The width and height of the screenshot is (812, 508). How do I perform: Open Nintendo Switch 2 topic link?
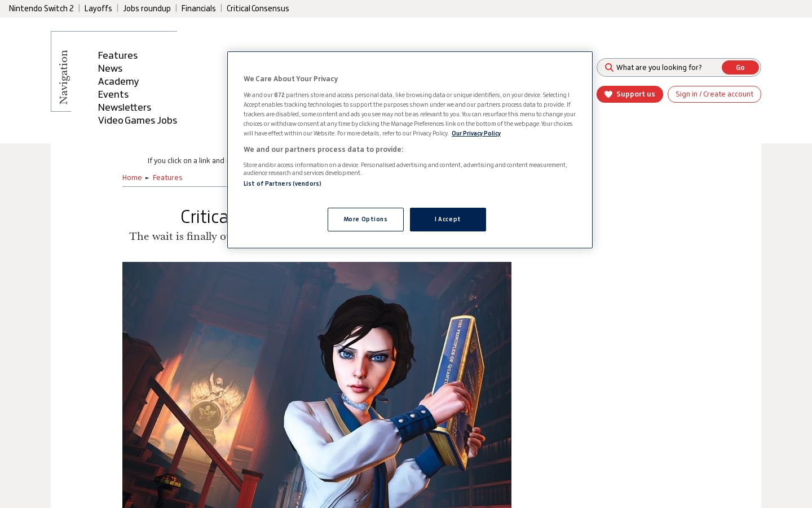click(41, 8)
